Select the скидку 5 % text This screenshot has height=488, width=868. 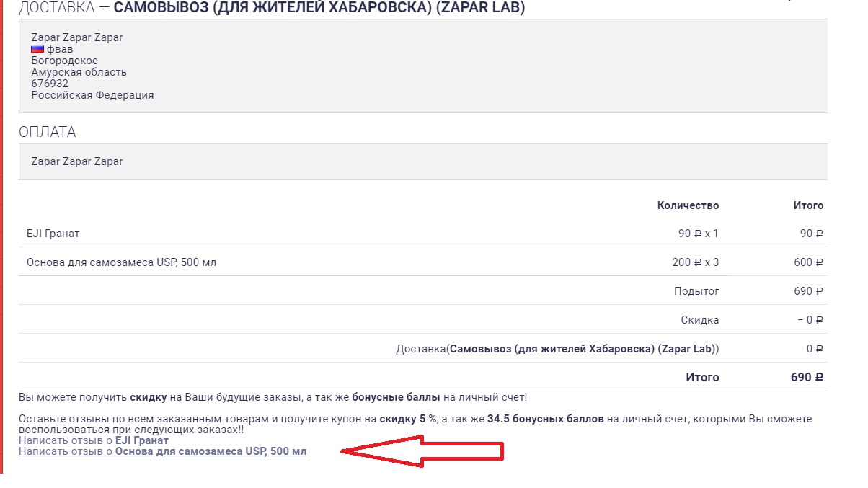coord(408,418)
